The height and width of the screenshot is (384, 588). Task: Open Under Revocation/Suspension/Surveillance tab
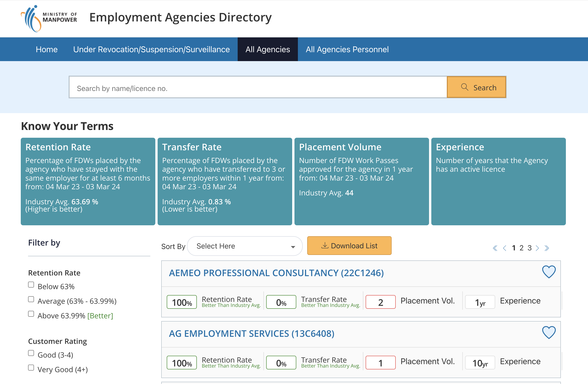151,49
